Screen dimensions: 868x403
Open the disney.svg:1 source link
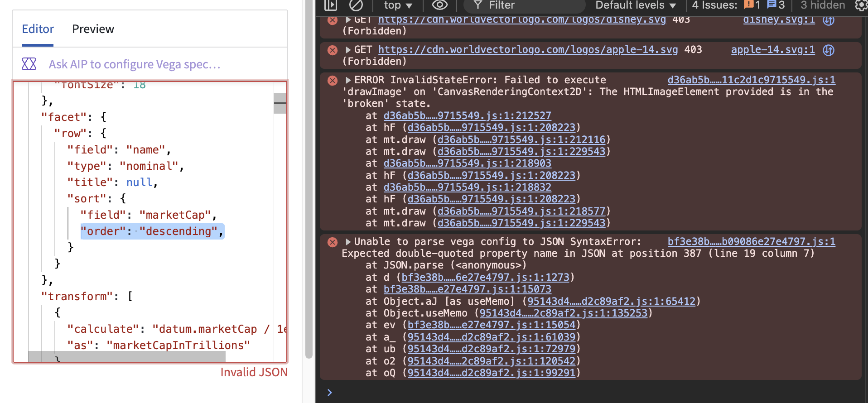779,19
